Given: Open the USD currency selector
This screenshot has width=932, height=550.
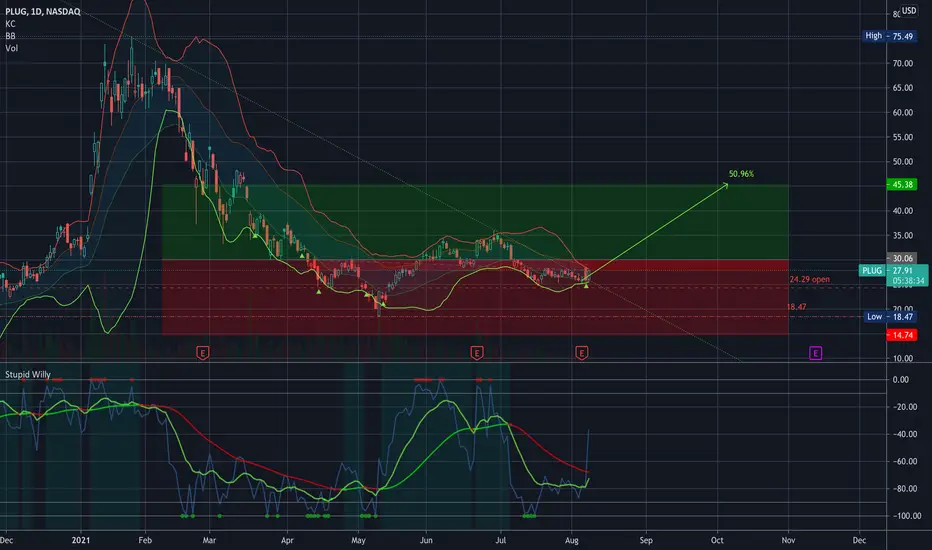Looking at the screenshot, I should [909, 11].
